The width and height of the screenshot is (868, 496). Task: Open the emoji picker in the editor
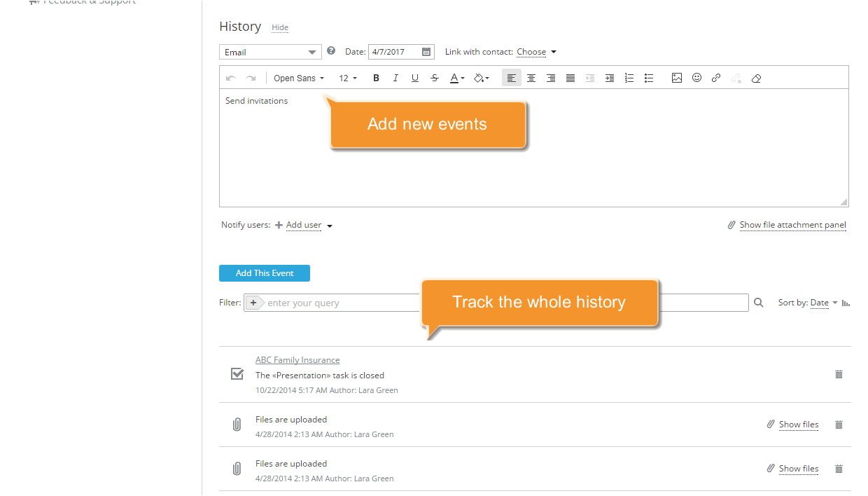pos(696,78)
